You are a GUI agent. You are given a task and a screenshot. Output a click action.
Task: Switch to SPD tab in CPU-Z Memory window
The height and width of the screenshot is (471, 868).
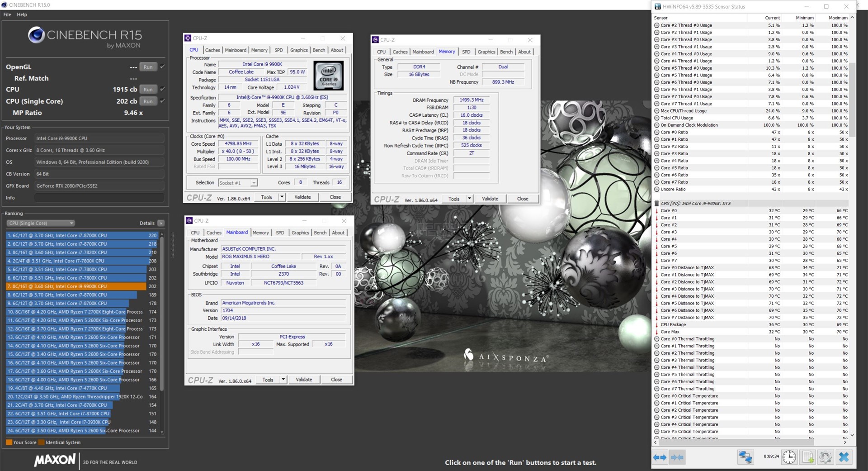(466, 52)
